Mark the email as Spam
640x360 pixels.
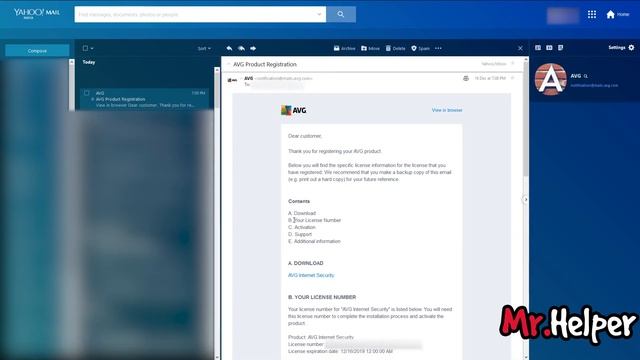click(420, 48)
